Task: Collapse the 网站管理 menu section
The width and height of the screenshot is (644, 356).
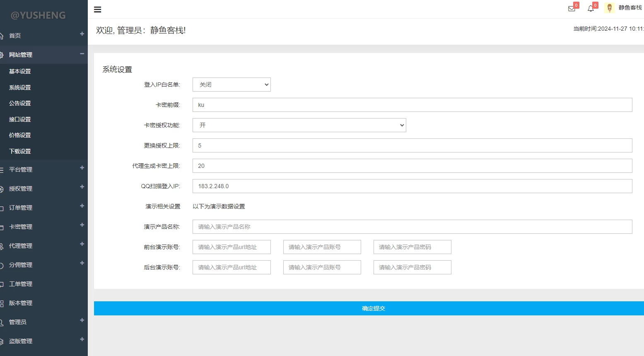Action: [x=82, y=54]
